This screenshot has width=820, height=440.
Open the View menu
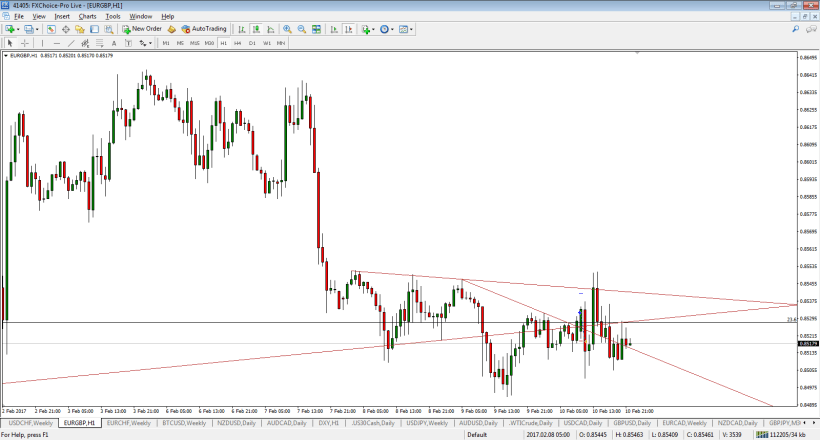click(39, 17)
